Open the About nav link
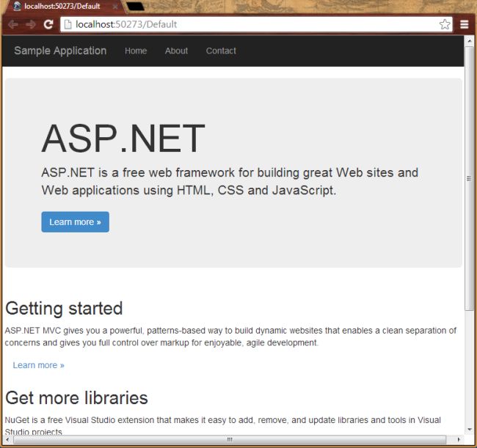Viewport: 477px width, 448px height. [176, 51]
